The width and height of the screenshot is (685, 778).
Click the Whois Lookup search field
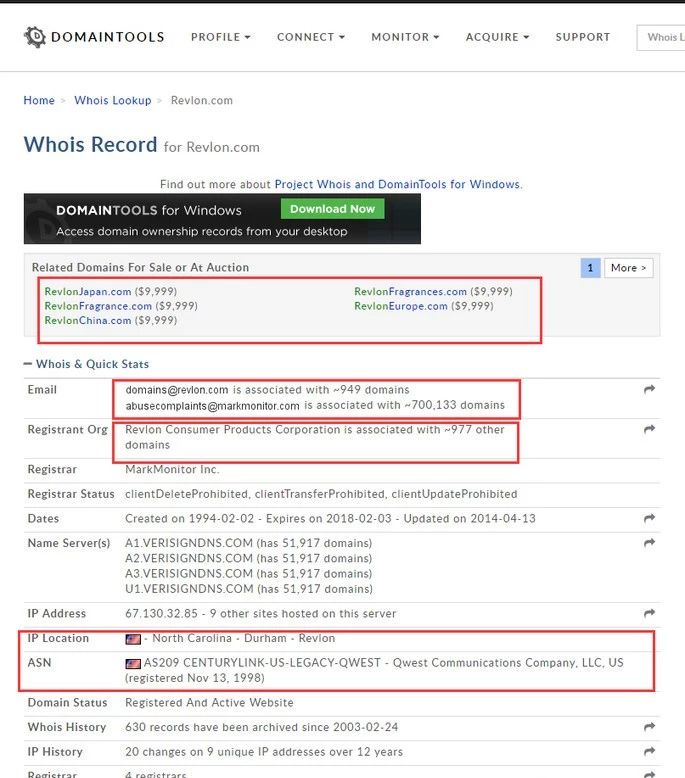(x=661, y=38)
